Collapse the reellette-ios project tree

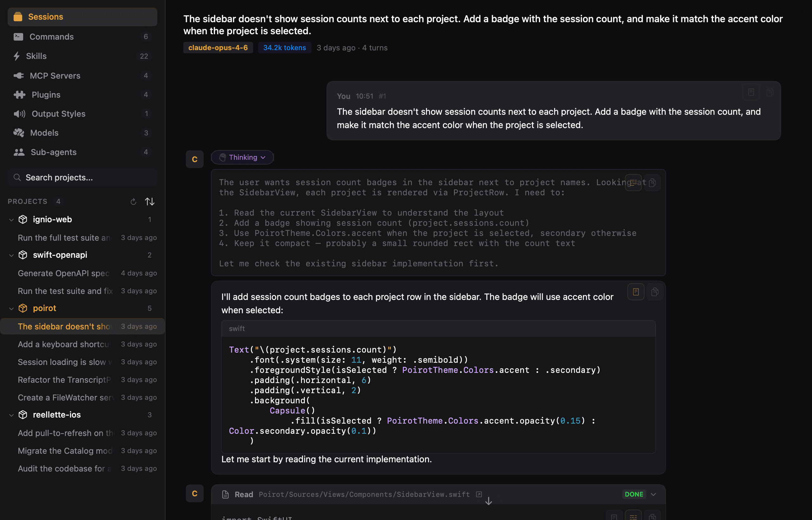tap(11, 415)
